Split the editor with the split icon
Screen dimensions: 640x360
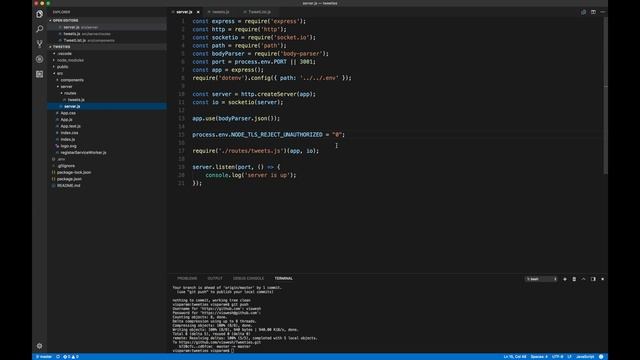point(593,12)
